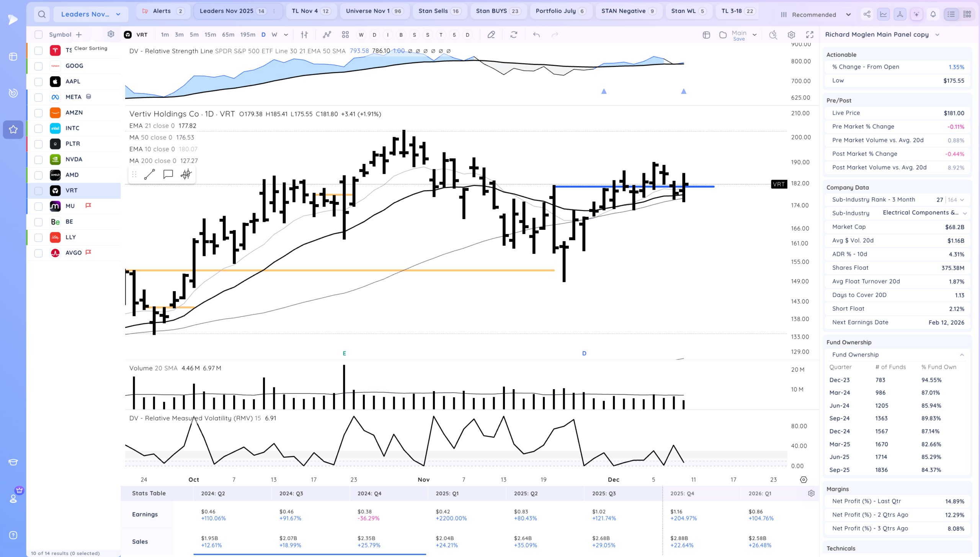
Task: Click the chart refresh icon
Action: [514, 35]
